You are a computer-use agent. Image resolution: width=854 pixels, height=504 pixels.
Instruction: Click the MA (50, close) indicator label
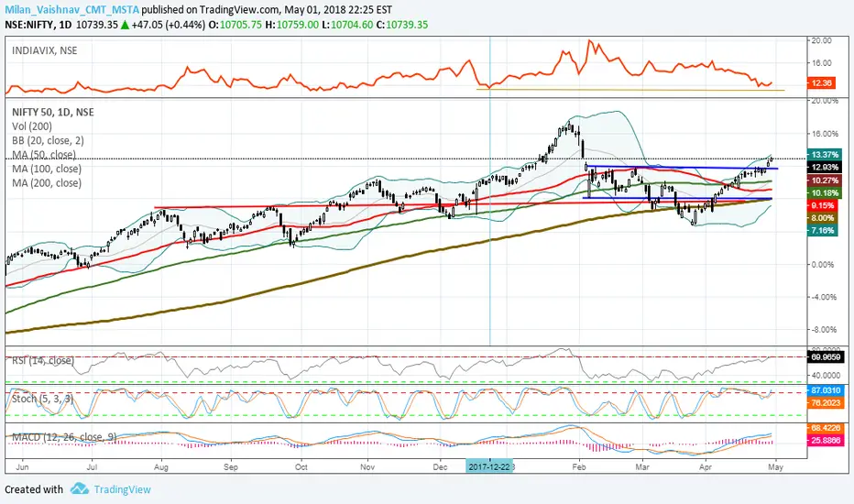pos(44,155)
